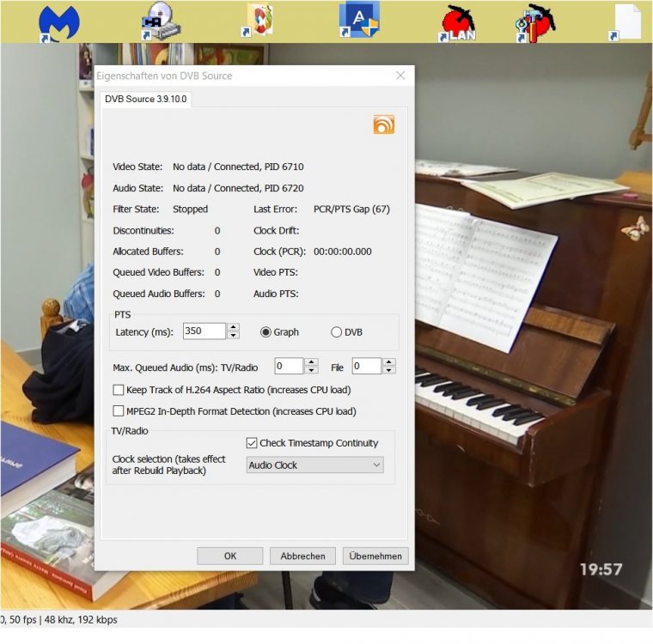Click the Latency (ms) input field
Screen dimensions: 653x644
click(204, 331)
